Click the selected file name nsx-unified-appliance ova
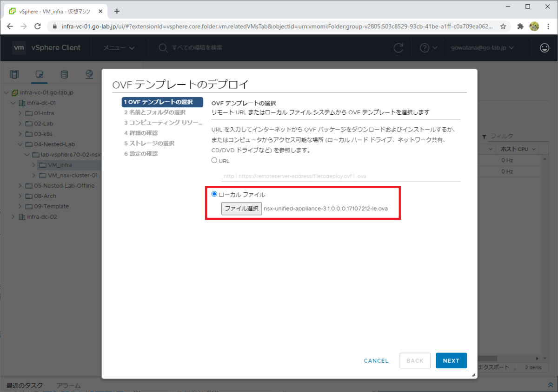558x392 pixels. (325, 209)
